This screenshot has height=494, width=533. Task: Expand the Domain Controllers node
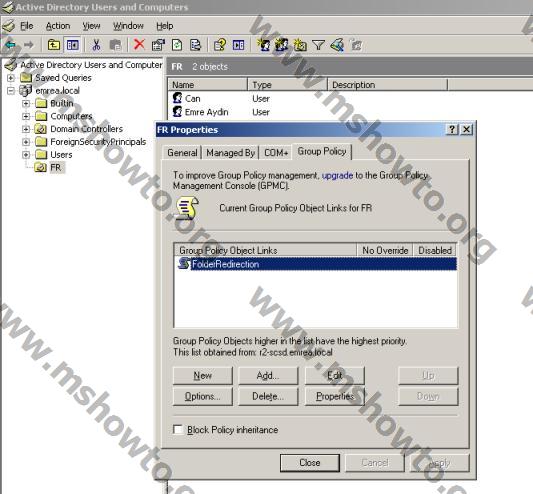(26, 129)
